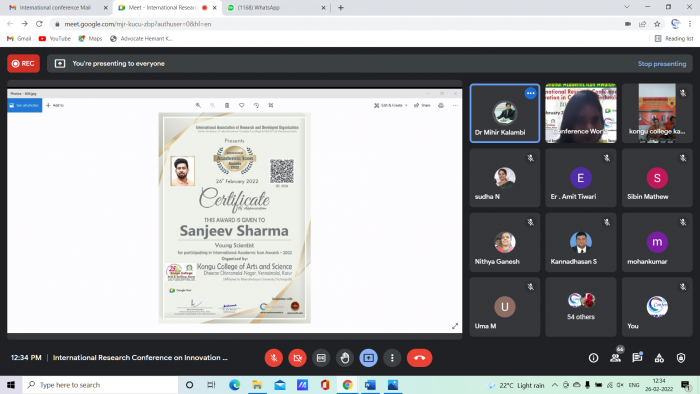
Task: Toggle the microphone mute button
Action: (274, 358)
